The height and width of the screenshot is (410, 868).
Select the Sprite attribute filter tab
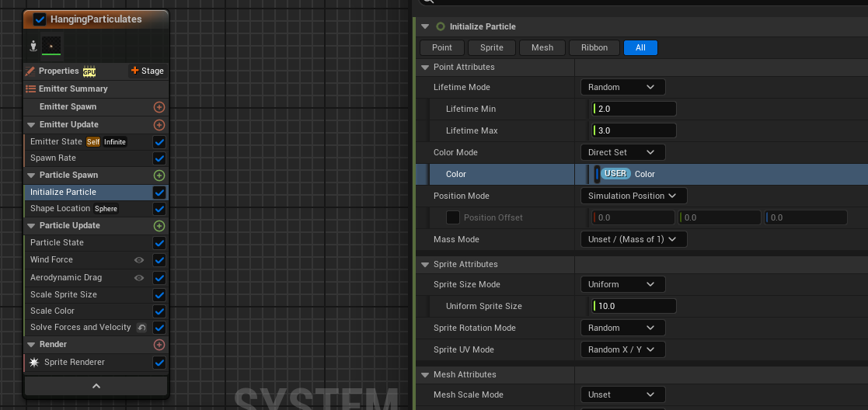pyautogui.click(x=492, y=47)
